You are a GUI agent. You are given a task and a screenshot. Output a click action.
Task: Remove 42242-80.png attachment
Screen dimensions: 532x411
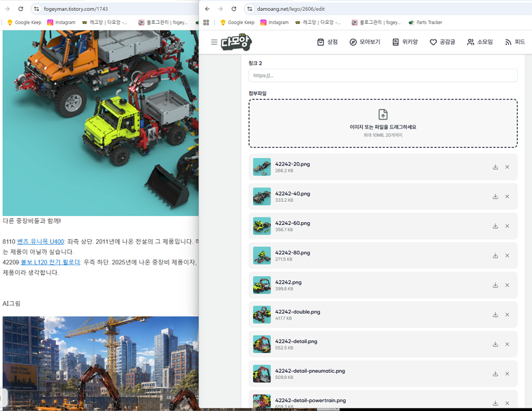[507, 256]
